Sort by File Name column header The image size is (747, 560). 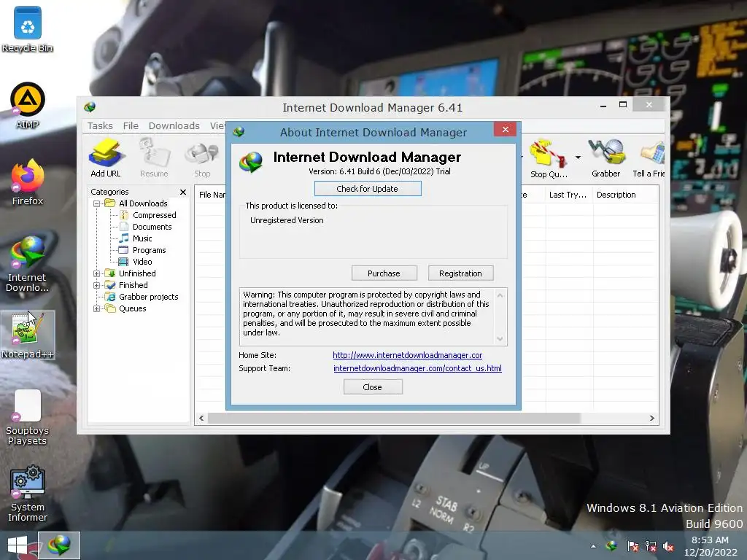click(212, 195)
